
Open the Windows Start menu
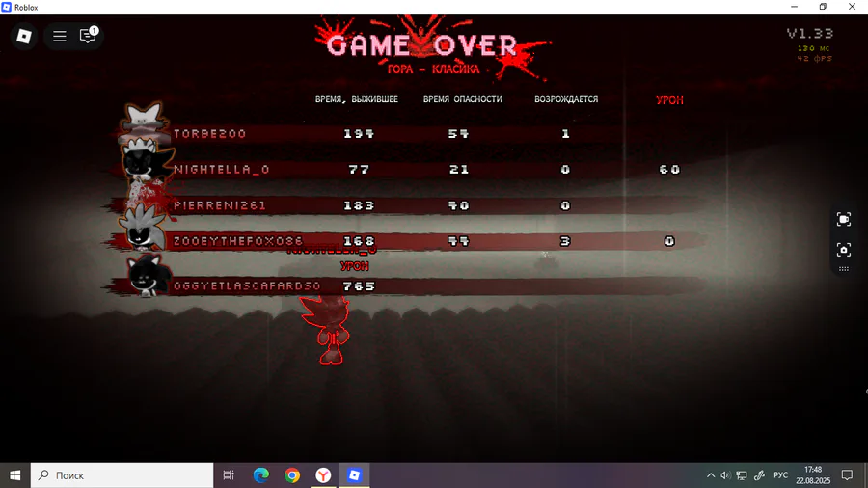click(14, 475)
